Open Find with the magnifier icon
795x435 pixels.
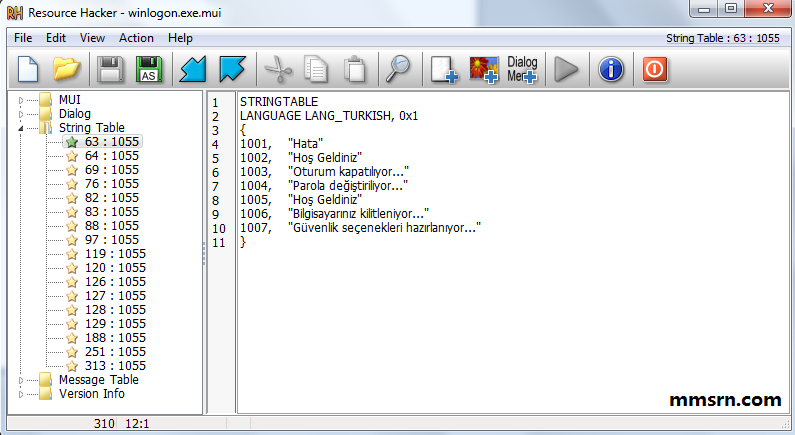(398, 69)
